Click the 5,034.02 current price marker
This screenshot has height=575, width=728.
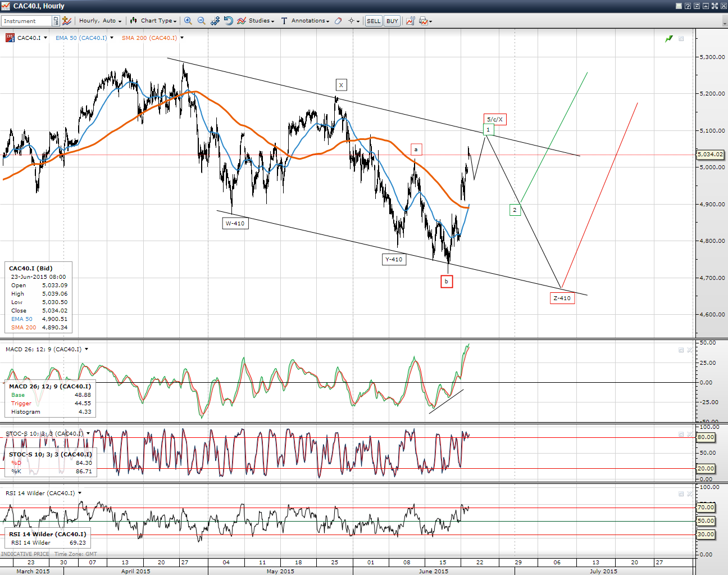[x=711, y=154]
